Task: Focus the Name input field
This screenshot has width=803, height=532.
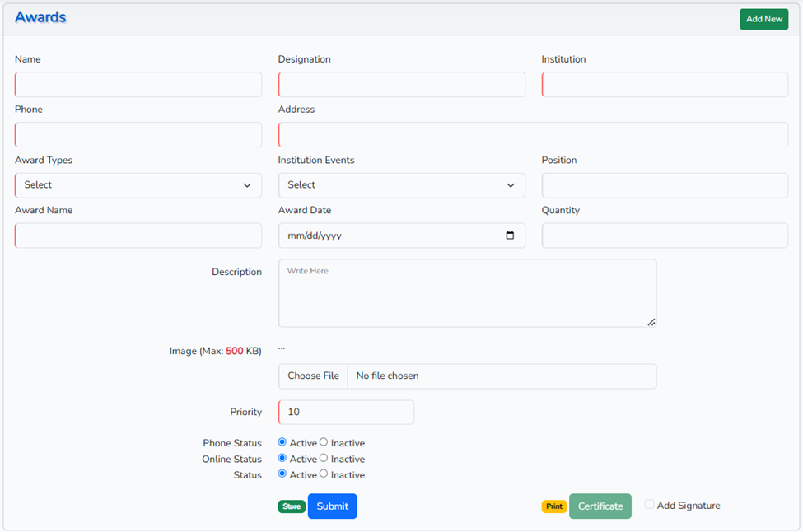Action: tap(138, 85)
